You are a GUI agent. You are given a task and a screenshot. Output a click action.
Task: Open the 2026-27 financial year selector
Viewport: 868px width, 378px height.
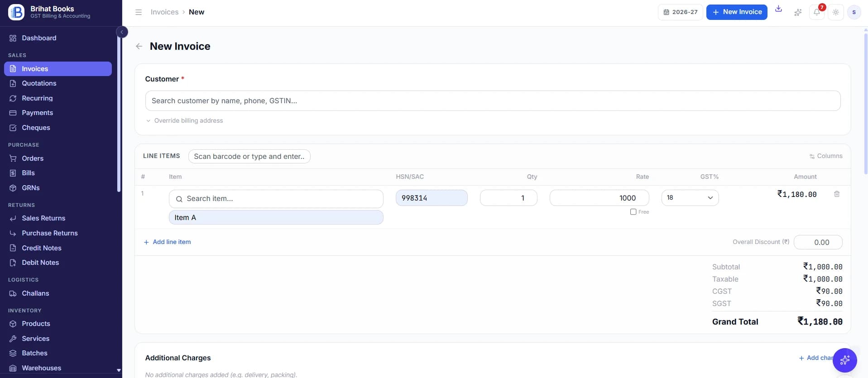(x=680, y=12)
